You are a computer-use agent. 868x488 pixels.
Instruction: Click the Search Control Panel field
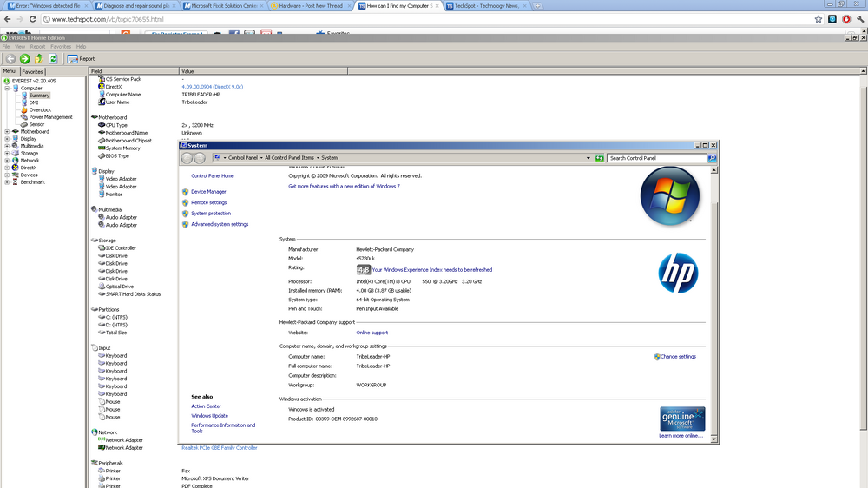(x=657, y=158)
